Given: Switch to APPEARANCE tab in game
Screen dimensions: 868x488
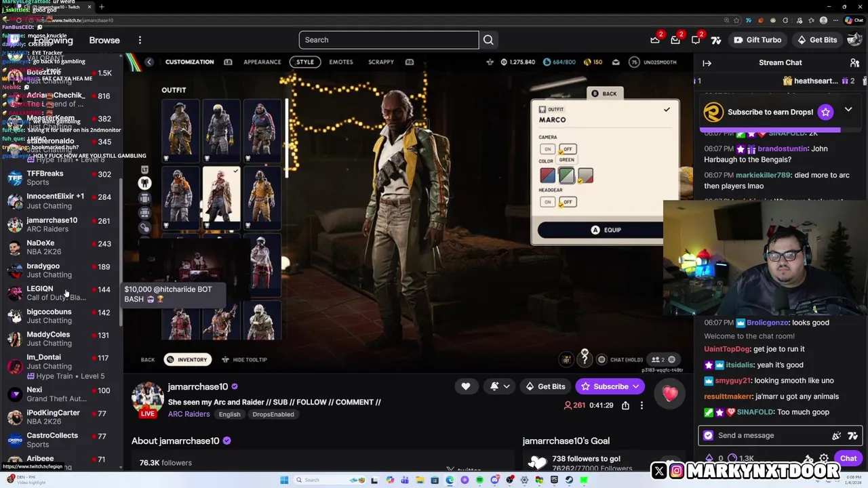Looking at the screenshot, I should pyautogui.click(x=262, y=62).
